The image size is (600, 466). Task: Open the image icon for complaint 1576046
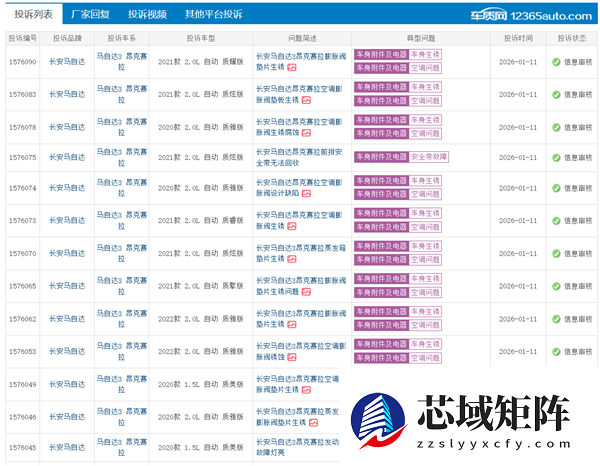click(313, 423)
